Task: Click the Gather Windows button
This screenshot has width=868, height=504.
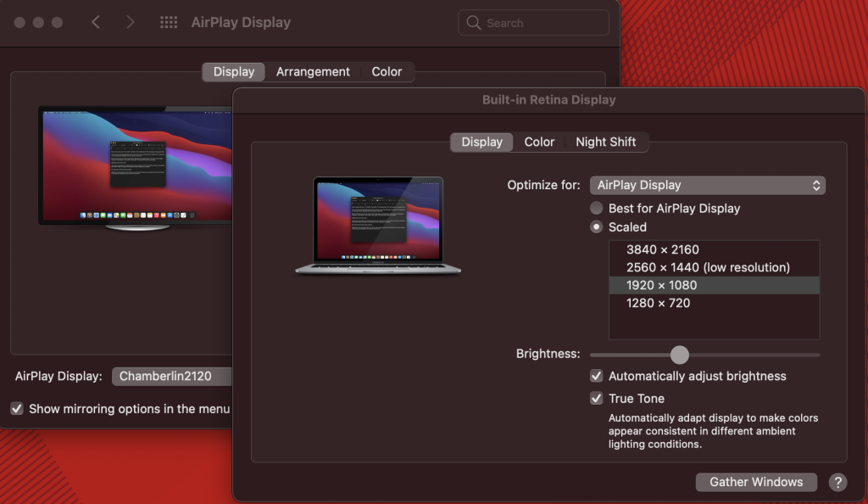Action: 756,482
